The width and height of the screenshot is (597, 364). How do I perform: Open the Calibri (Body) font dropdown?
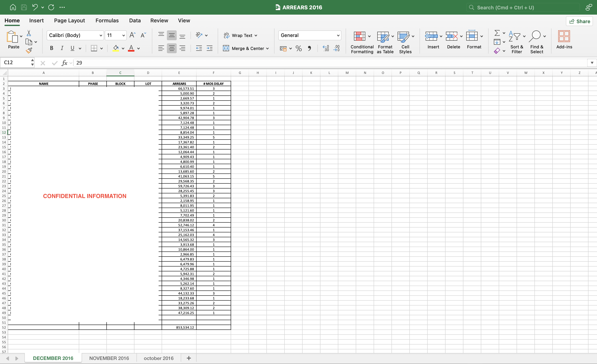pyautogui.click(x=101, y=35)
